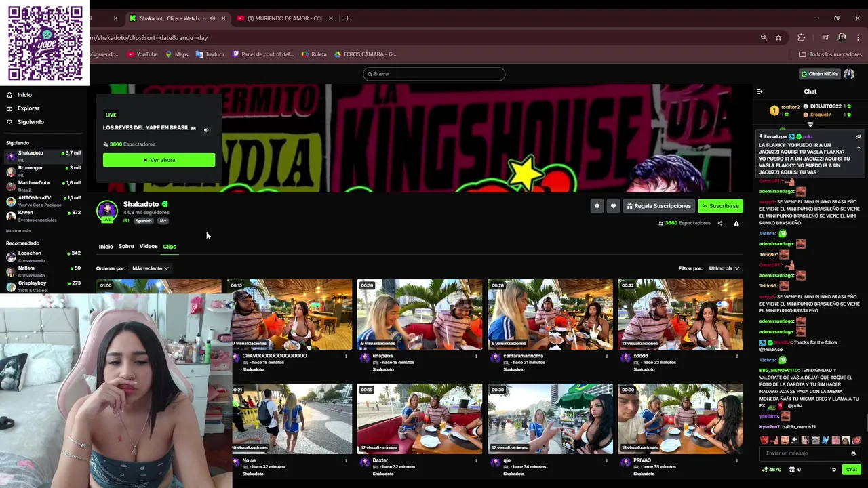Mute audio on Shakadoto Clips tab

coord(212,18)
